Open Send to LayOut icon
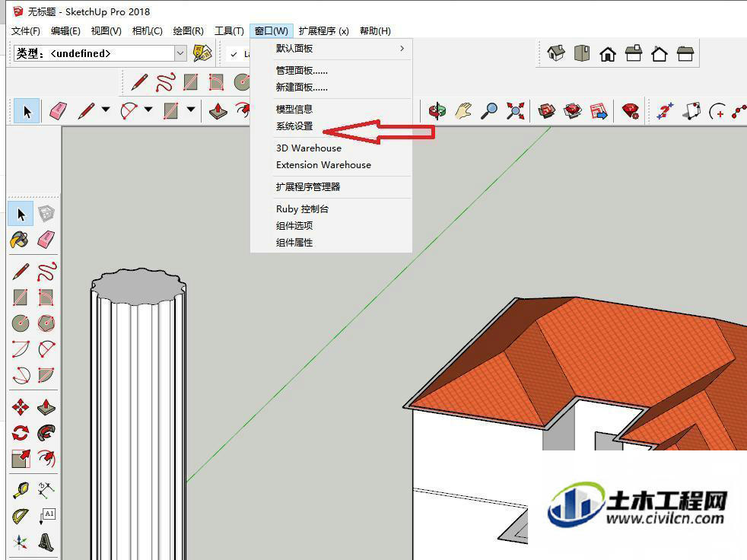Viewport: 747px width, 560px height. 599,111
